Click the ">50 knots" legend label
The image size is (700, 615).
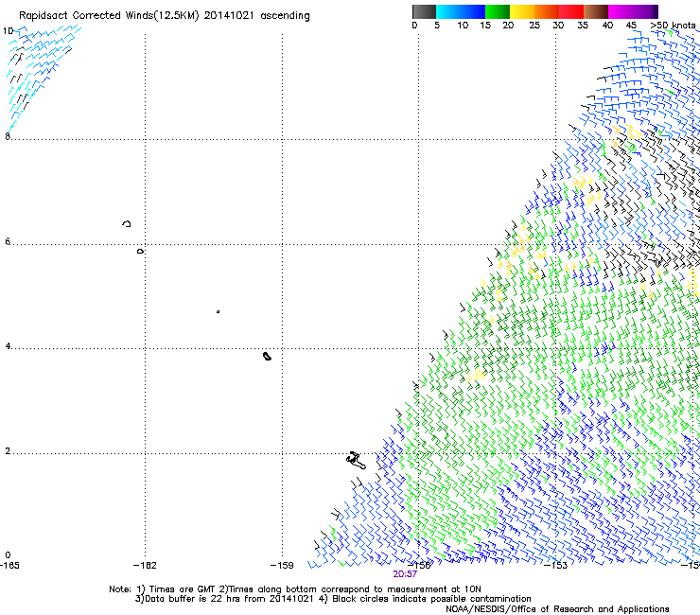click(x=673, y=26)
